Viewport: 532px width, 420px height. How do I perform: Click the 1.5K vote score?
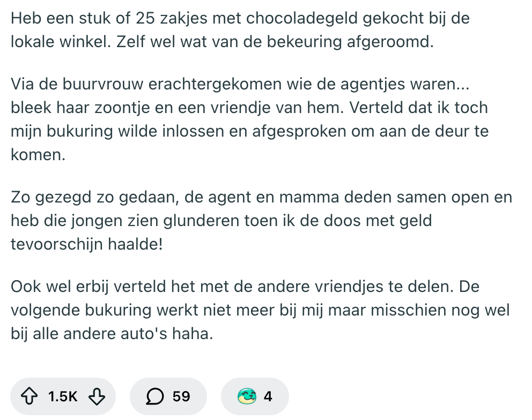tap(63, 396)
